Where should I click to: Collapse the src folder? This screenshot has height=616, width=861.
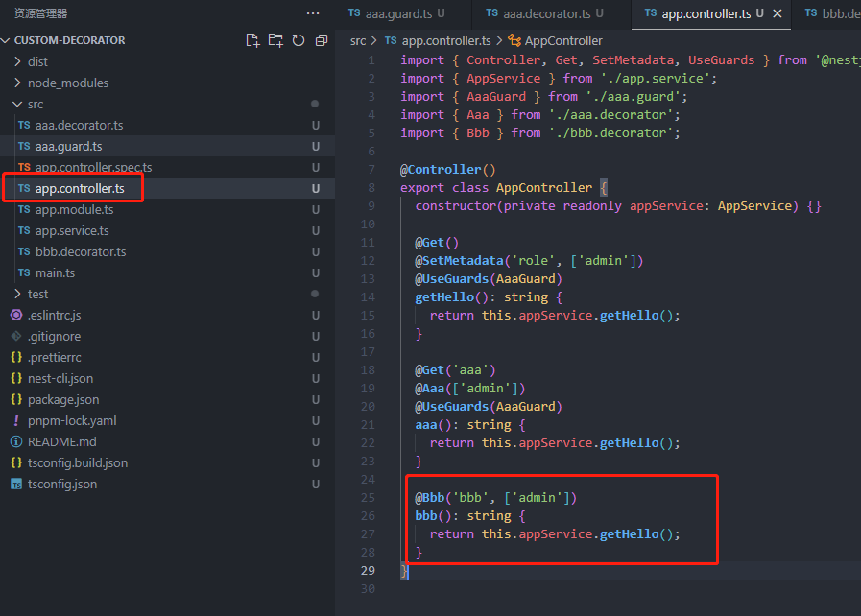click(17, 104)
